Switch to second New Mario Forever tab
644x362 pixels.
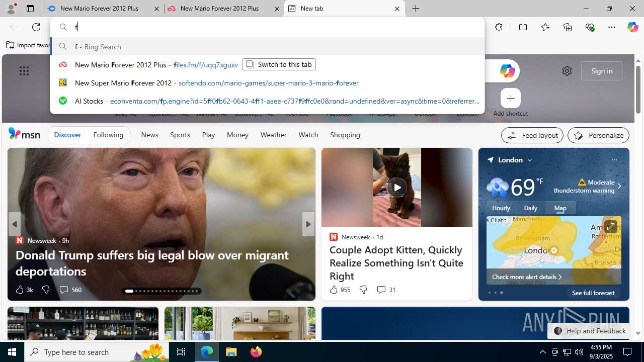coord(224,9)
